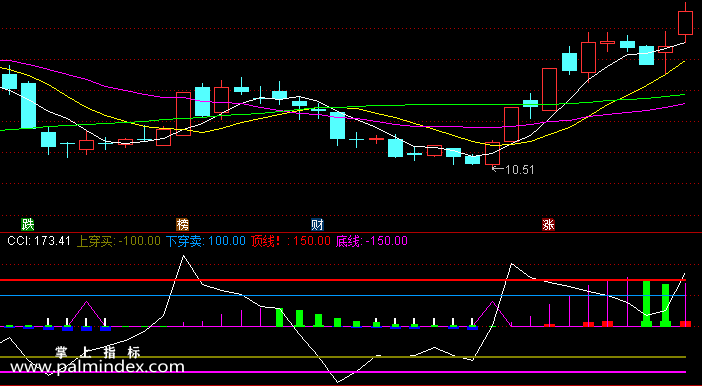Click the 掌上指标 watermark text
Screen dimensions: 702x386
pos(98,352)
